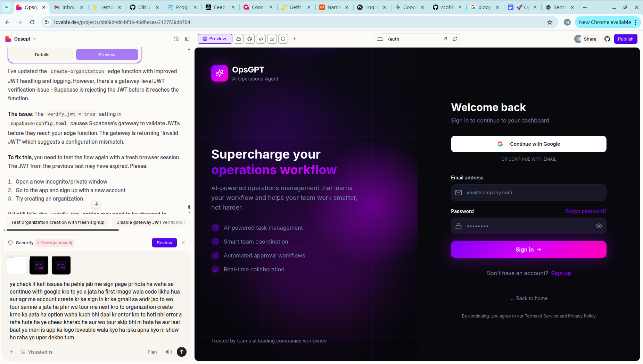This screenshot has width=643, height=364.
Task: Open the Design palette icon
Action: (x=250, y=39)
